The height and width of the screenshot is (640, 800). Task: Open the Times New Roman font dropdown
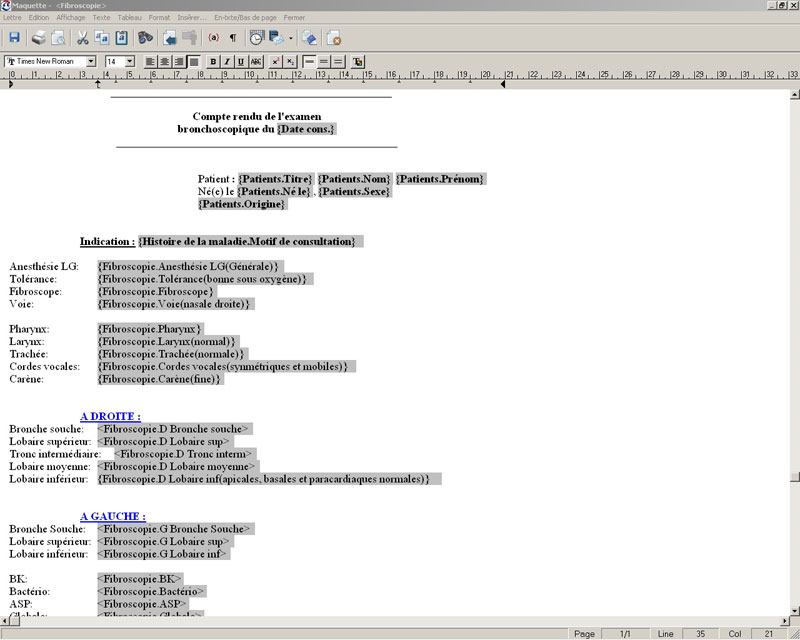point(91,62)
